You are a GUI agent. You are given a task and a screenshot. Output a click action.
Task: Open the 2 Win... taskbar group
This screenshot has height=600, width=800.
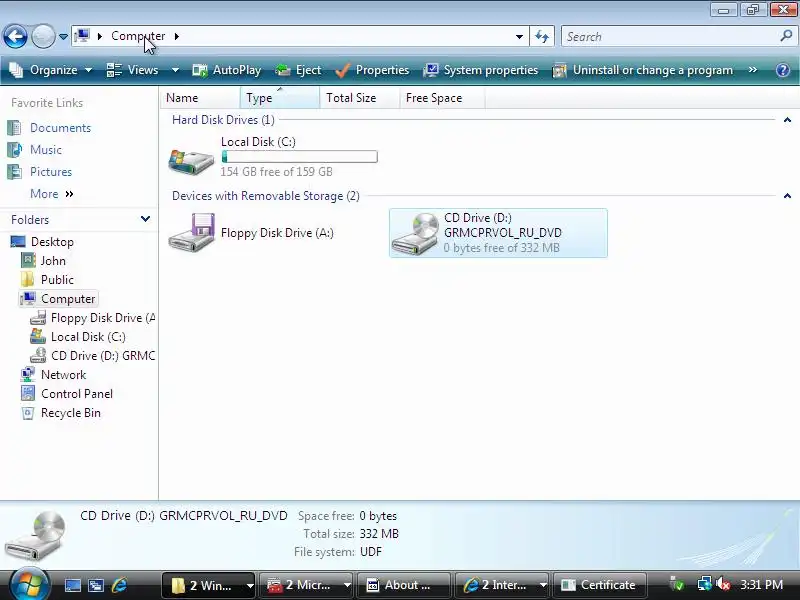[209, 585]
